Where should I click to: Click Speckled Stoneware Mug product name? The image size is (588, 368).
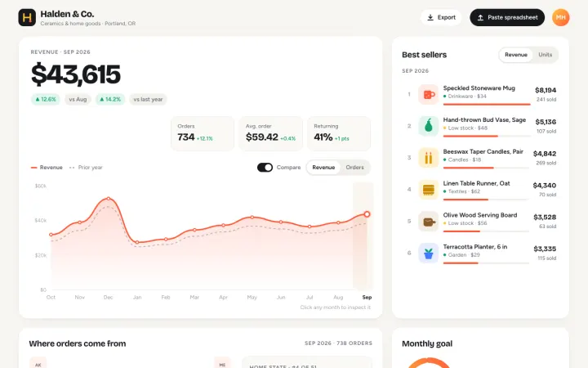pyautogui.click(x=479, y=88)
